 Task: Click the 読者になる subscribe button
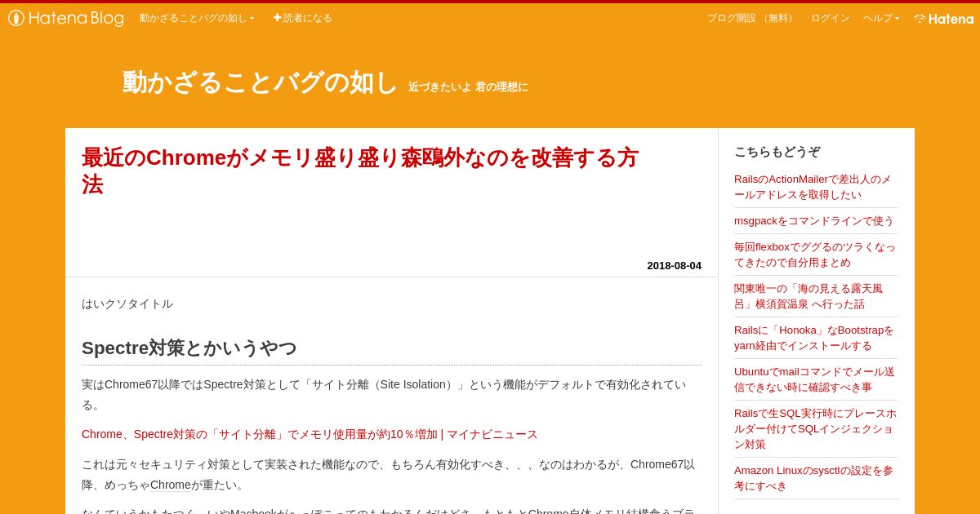pos(302,18)
